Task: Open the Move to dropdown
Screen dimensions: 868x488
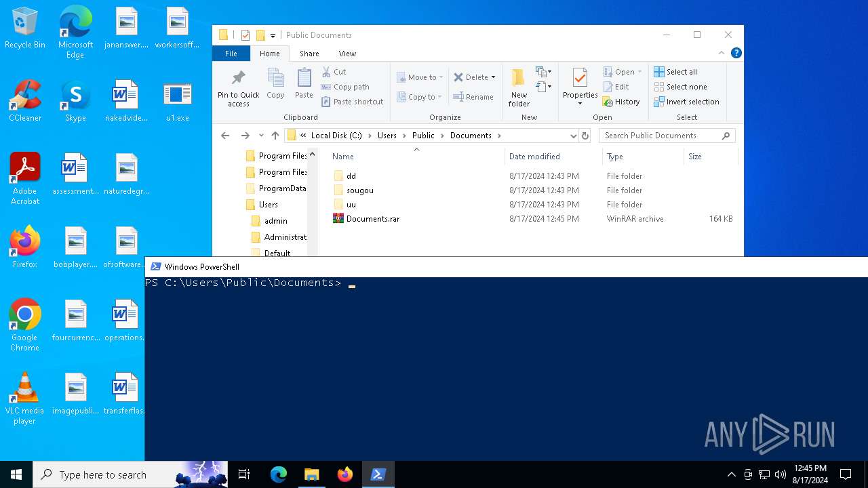Action: pyautogui.click(x=420, y=77)
